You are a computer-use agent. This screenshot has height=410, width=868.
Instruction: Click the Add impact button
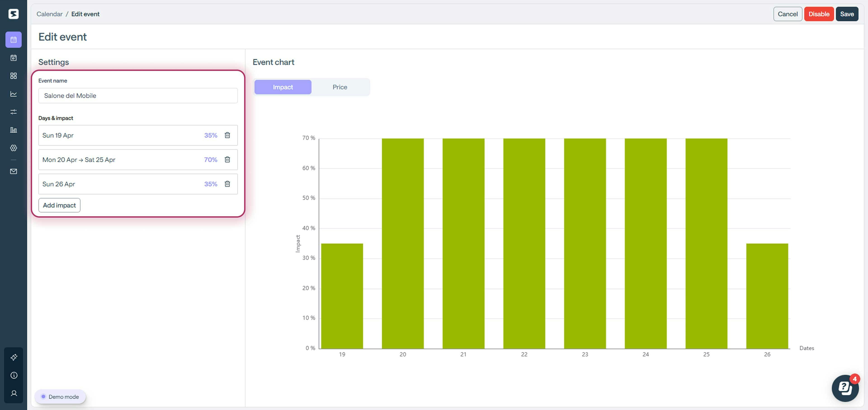coord(59,205)
